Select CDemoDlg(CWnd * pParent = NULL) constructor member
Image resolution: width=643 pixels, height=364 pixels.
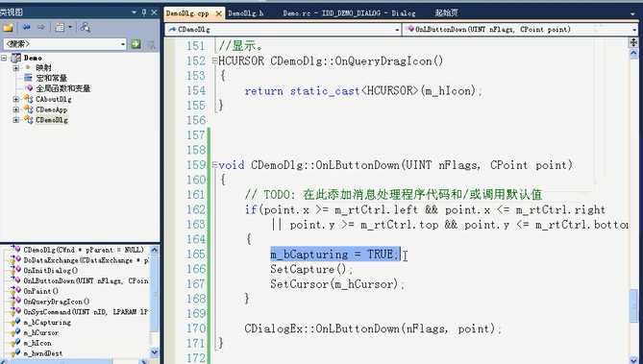84,250
